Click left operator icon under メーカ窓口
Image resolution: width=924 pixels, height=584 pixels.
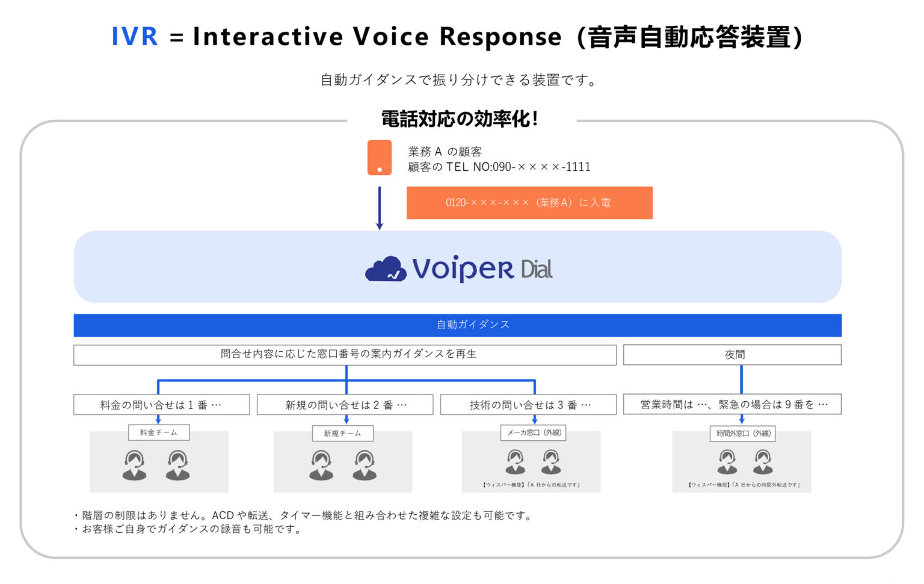coord(515,462)
